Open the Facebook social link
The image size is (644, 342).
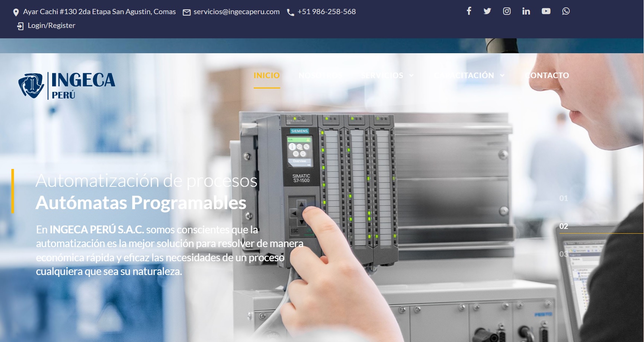coord(469,11)
